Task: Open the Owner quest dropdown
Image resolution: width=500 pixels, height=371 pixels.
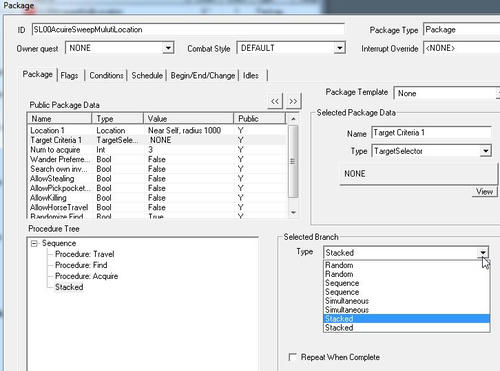Action: pyautogui.click(x=168, y=48)
